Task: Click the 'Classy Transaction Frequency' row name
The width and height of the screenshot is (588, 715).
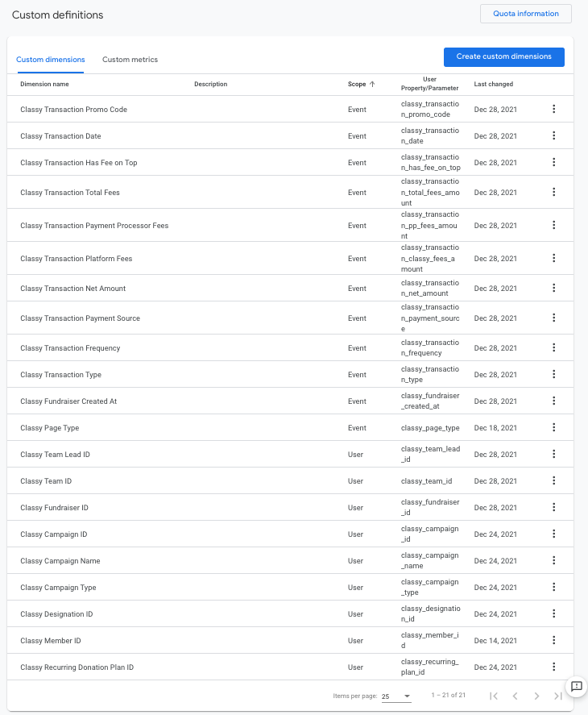Action: (x=70, y=348)
